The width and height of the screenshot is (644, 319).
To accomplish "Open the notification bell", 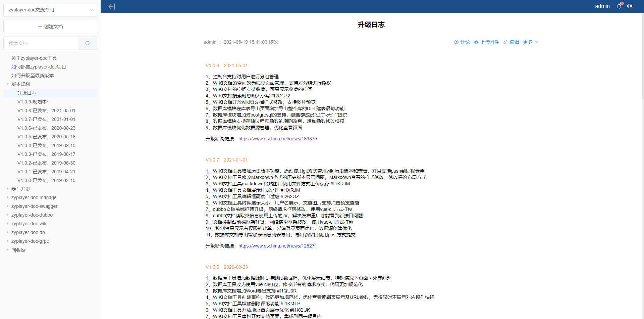I will (619, 6).
